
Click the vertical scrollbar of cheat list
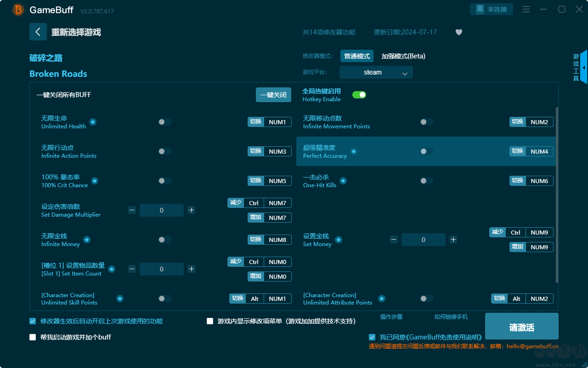[x=557, y=195]
